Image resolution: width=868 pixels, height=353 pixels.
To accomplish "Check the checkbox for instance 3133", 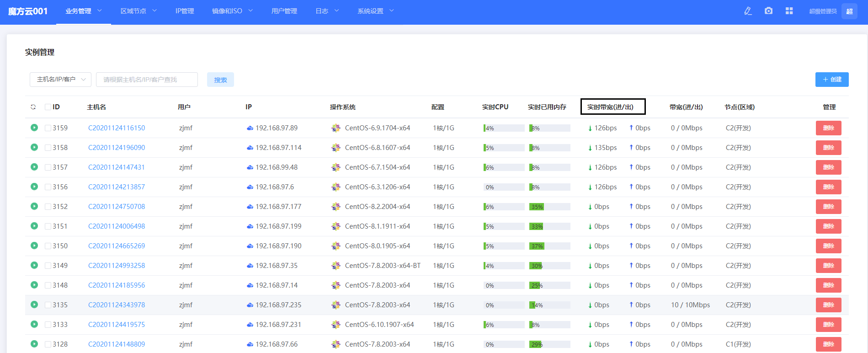I will (x=48, y=325).
